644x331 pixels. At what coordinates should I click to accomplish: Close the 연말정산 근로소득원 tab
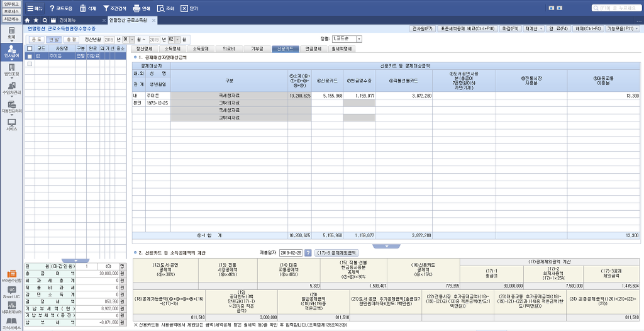pos(153,20)
